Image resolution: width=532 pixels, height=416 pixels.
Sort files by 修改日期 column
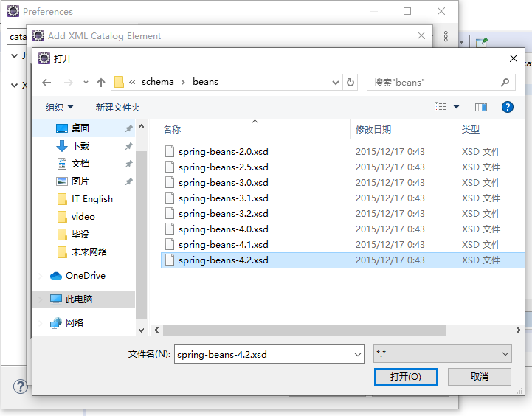point(373,130)
